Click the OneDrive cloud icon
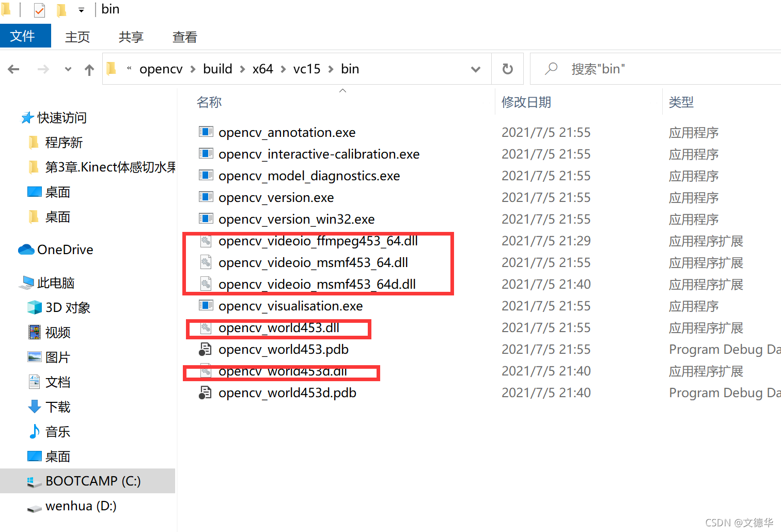Screen dimensions: 781x532 [x=26, y=250]
